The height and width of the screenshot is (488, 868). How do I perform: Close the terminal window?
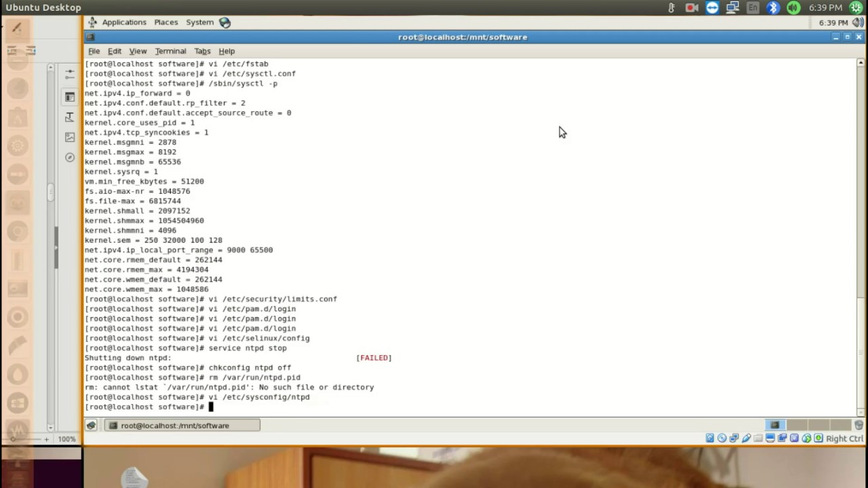coord(859,37)
